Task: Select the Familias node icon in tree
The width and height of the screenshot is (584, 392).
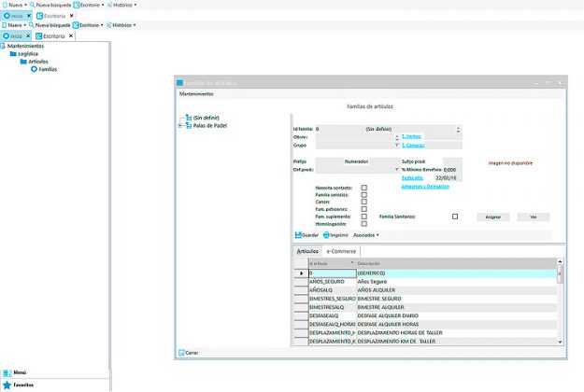Action: (35, 69)
